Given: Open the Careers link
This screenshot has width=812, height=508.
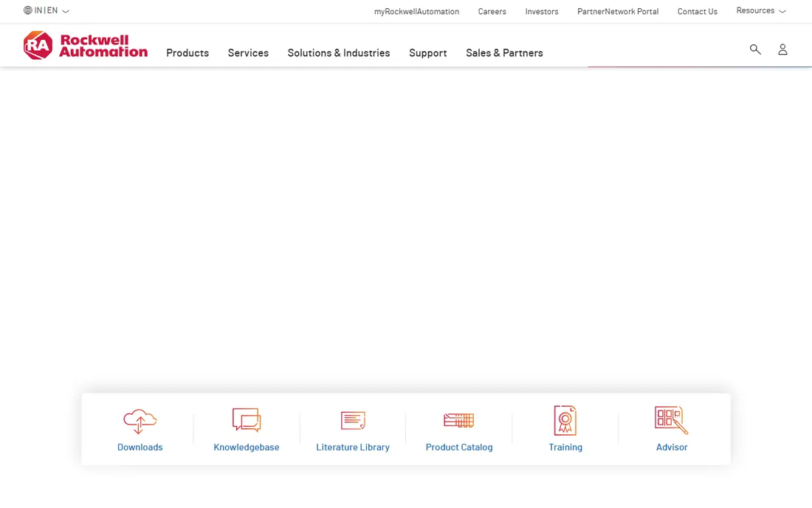Looking at the screenshot, I should 492,11.
